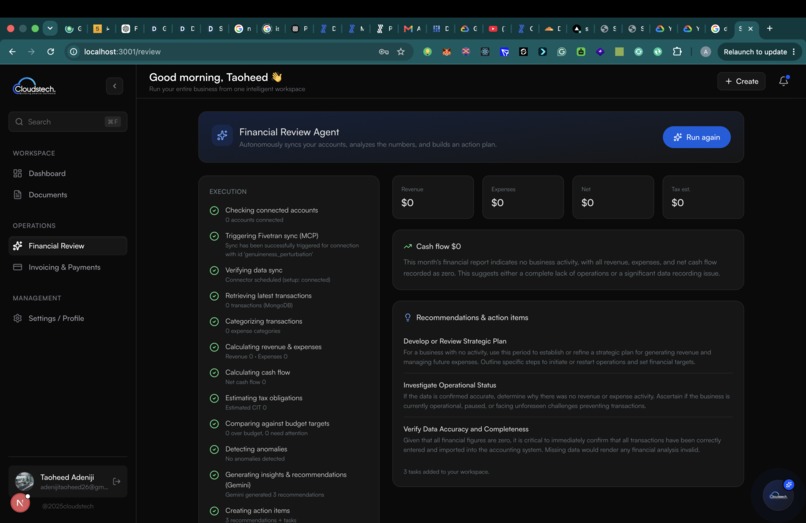Open the floating Cloudstech chat bubble

778,495
